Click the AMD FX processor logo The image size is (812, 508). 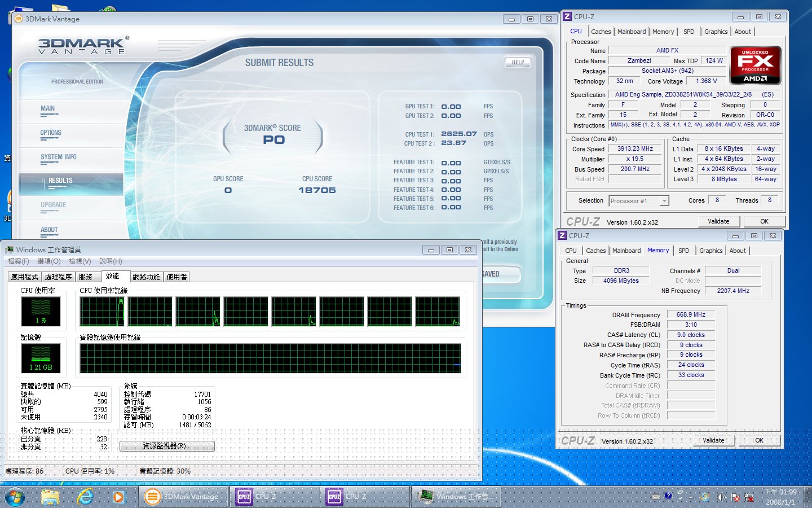pos(755,65)
